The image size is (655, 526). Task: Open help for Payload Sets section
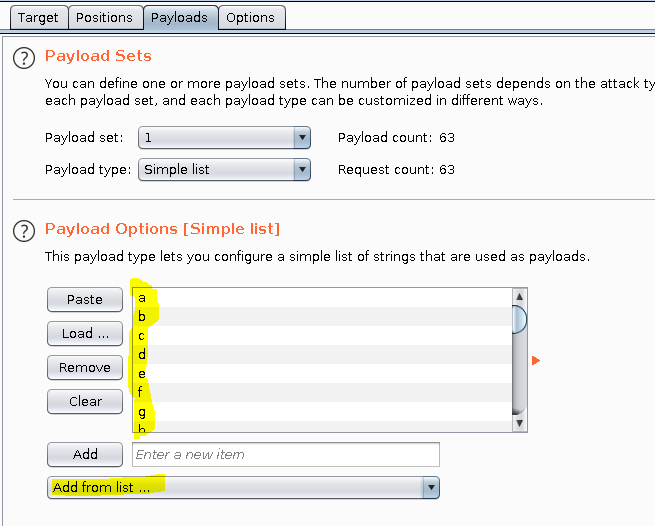point(24,58)
